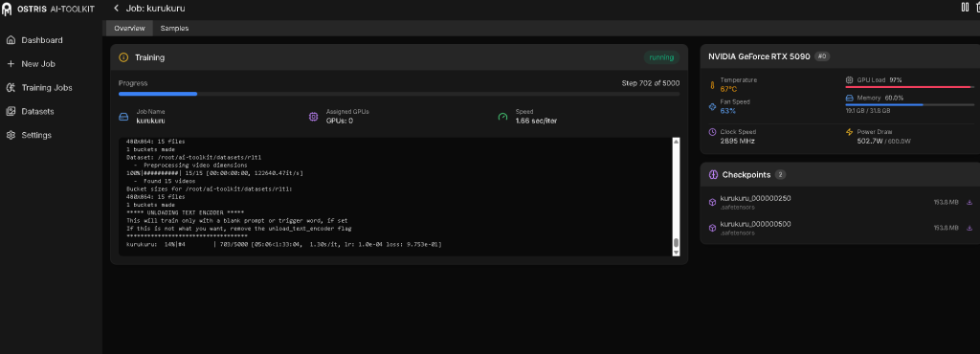Viewport: 980px width, 354px height.
Task: Switch to the Samples tab
Action: pyautogui.click(x=174, y=28)
